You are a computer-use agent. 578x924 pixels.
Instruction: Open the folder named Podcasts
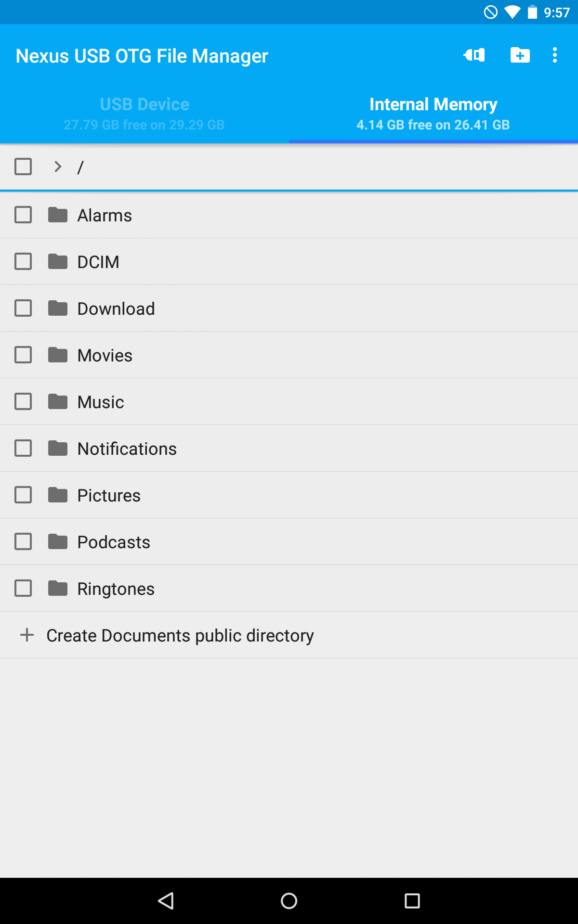[x=114, y=542]
